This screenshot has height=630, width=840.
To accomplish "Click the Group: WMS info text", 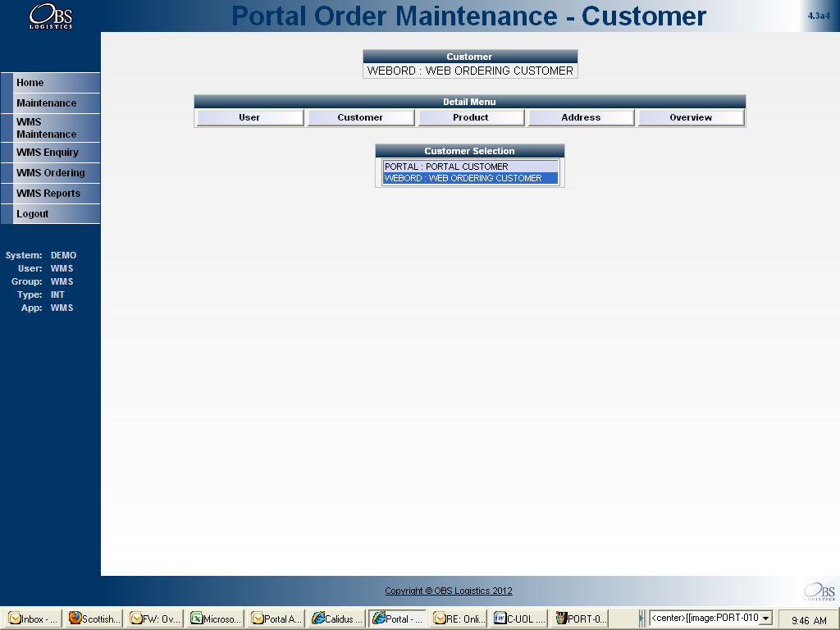I will (x=43, y=281).
